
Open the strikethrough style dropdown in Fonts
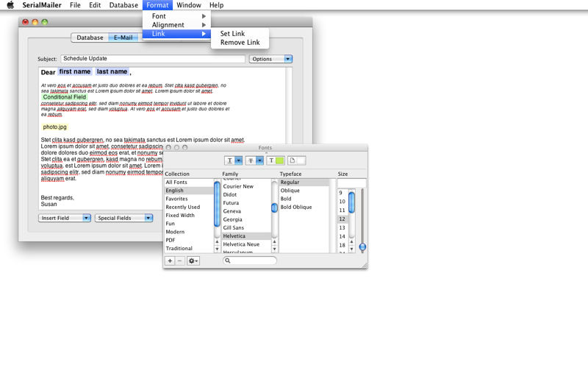pos(254,160)
